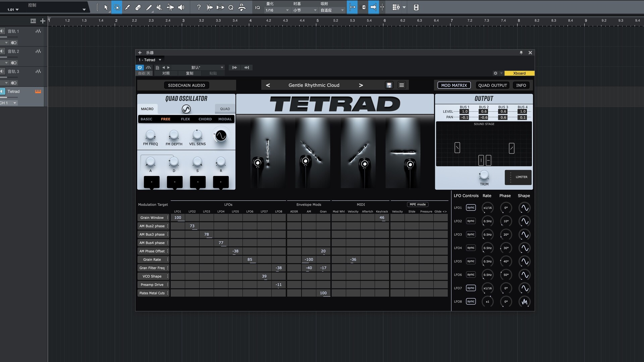
Task: Open VCO Shape row options menu
Action: point(167,276)
